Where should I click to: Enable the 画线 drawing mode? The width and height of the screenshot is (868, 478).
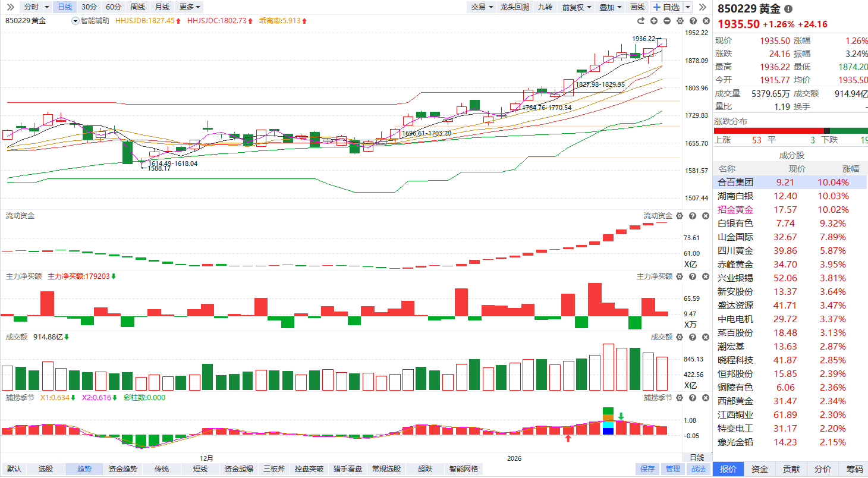[x=637, y=7]
